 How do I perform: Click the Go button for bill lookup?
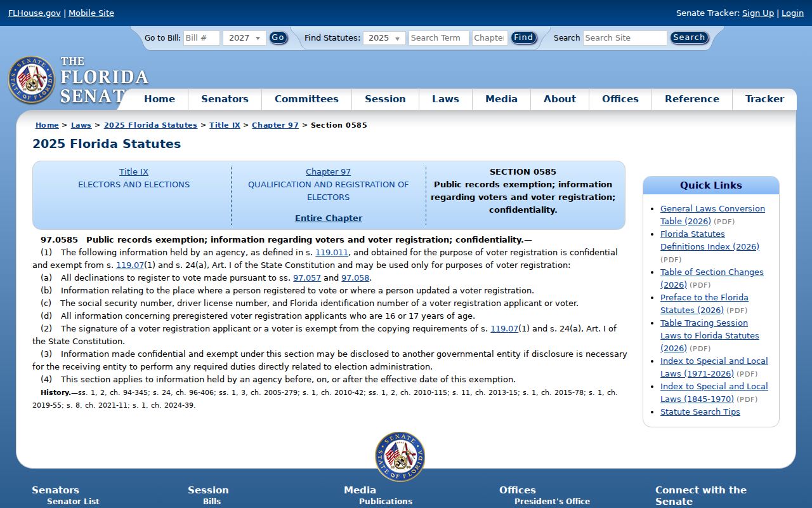278,38
